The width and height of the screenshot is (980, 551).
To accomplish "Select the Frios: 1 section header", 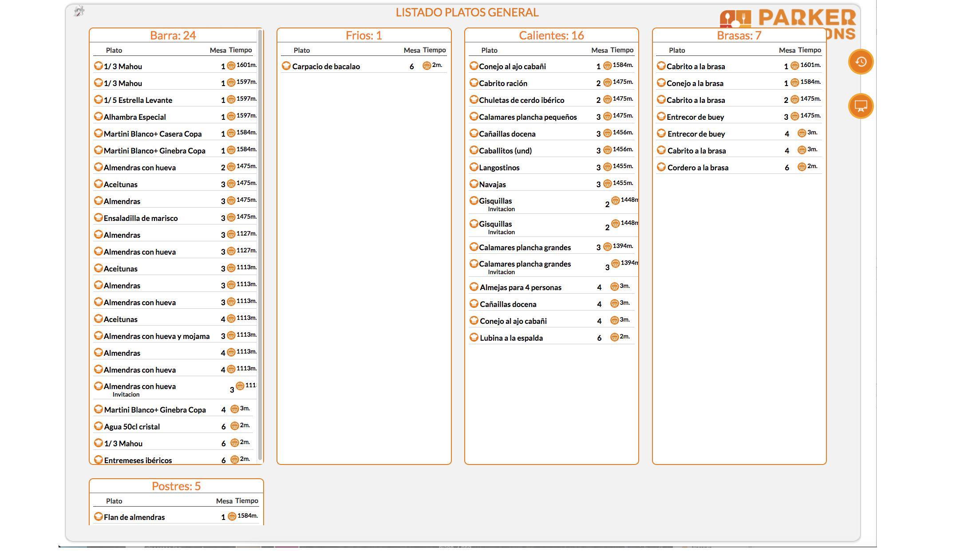I will (x=364, y=35).
